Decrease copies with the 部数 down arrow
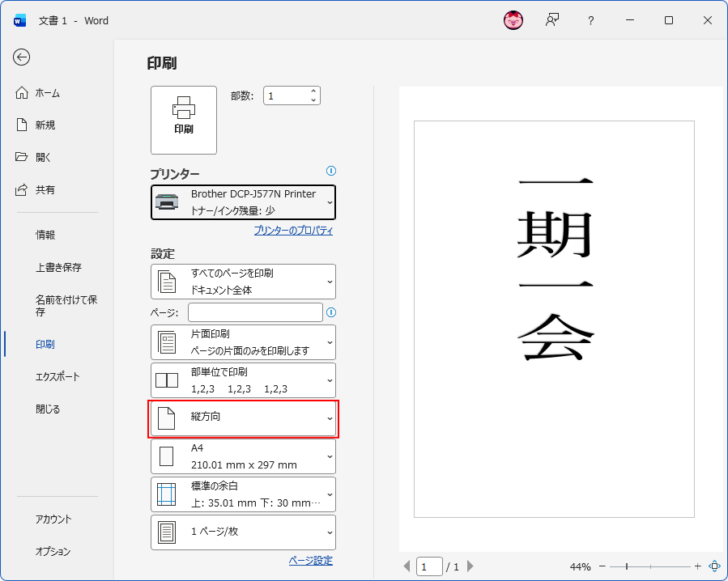This screenshot has height=581, width=728. [313, 100]
